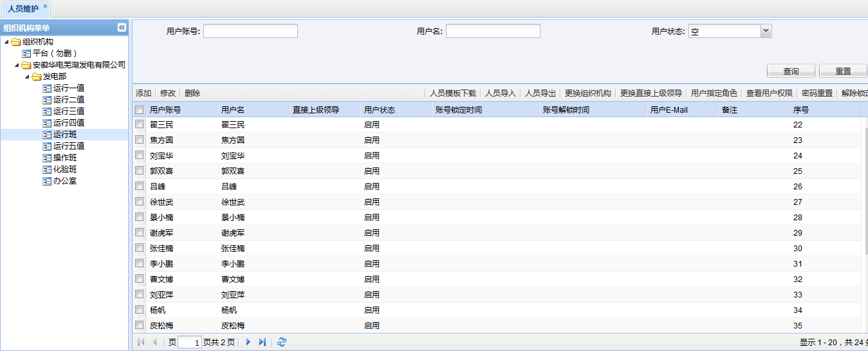Click 人员导入 in the toolbar
The image size is (868, 351).
[x=501, y=93]
